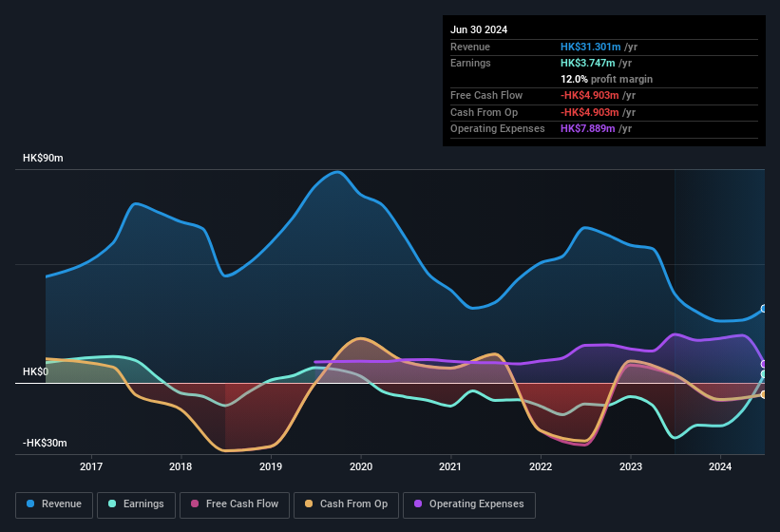Toggle the Free Cash Flow legend button
The height and width of the screenshot is (532, 780).
point(235,504)
